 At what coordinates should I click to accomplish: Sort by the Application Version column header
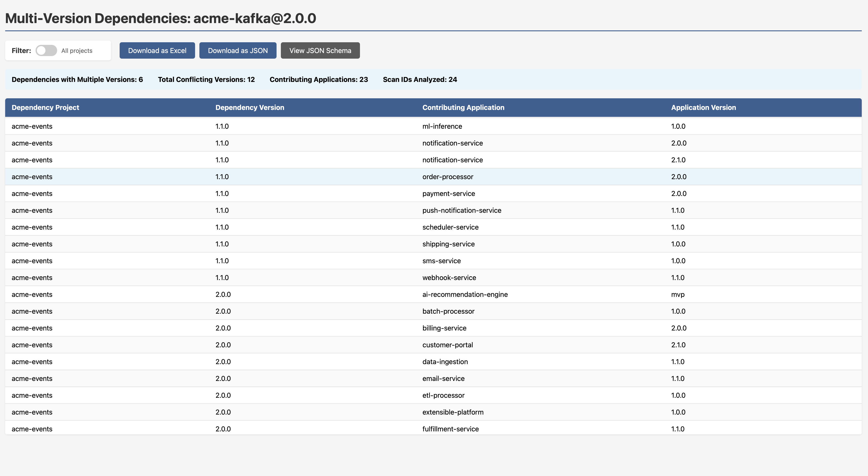[x=703, y=107]
